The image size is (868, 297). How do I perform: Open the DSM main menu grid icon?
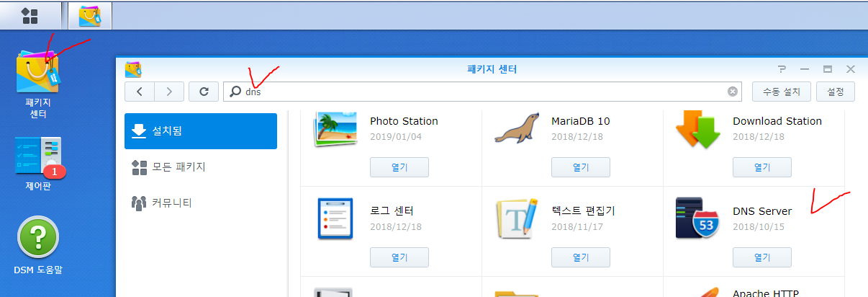(x=30, y=14)
